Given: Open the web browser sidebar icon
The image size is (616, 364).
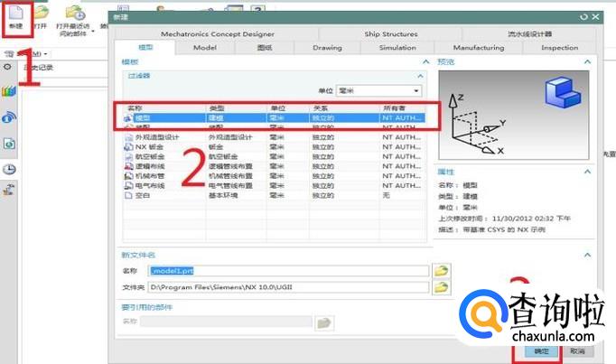Looking at the screenshot, I should tap(9, 117).
